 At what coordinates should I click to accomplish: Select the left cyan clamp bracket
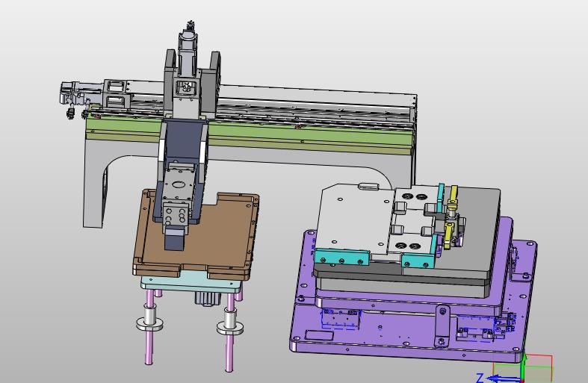coord(341,257)
